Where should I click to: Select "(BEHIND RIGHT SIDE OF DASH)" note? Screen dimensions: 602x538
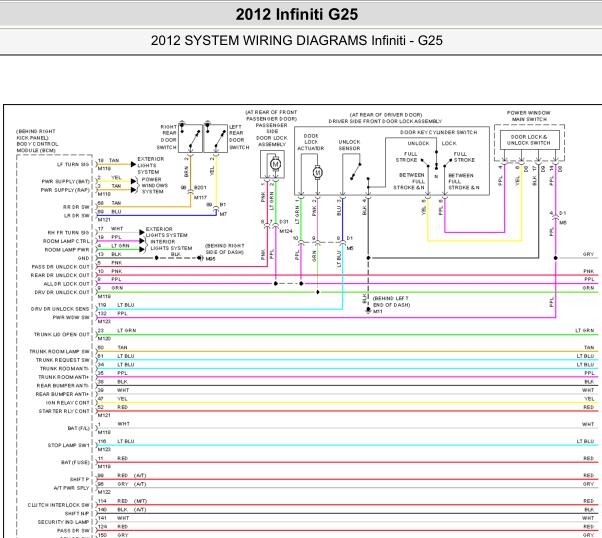[x=225, y=249]
